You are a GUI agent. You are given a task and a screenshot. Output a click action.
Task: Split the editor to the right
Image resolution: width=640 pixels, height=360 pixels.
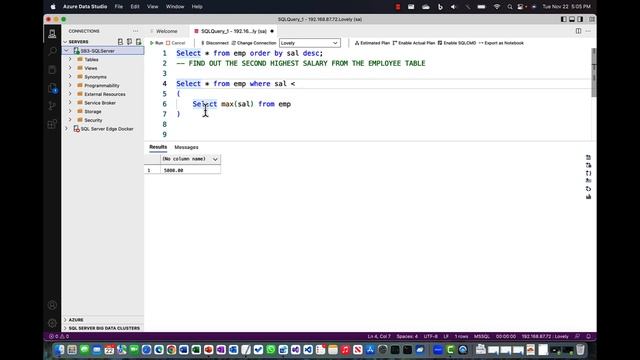578,31
